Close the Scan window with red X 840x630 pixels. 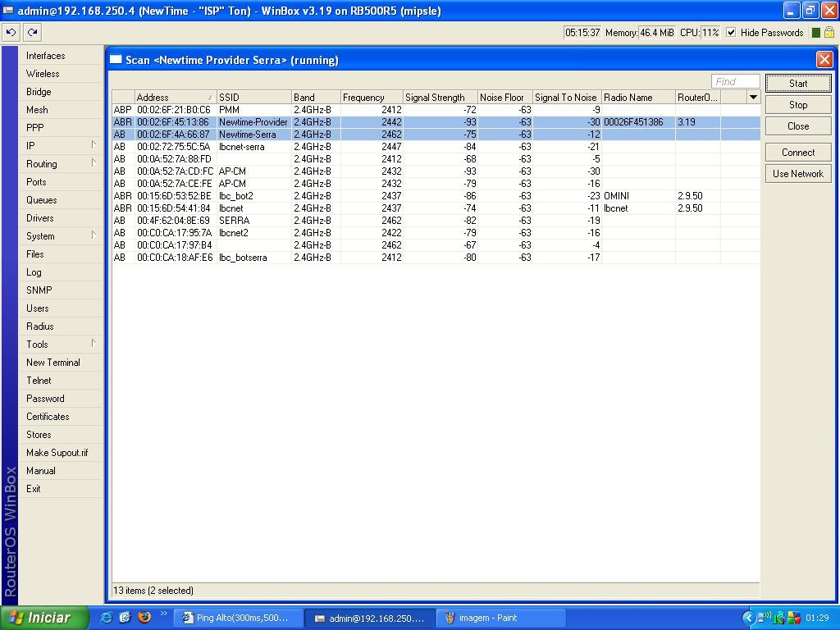[x=824, y=59]
